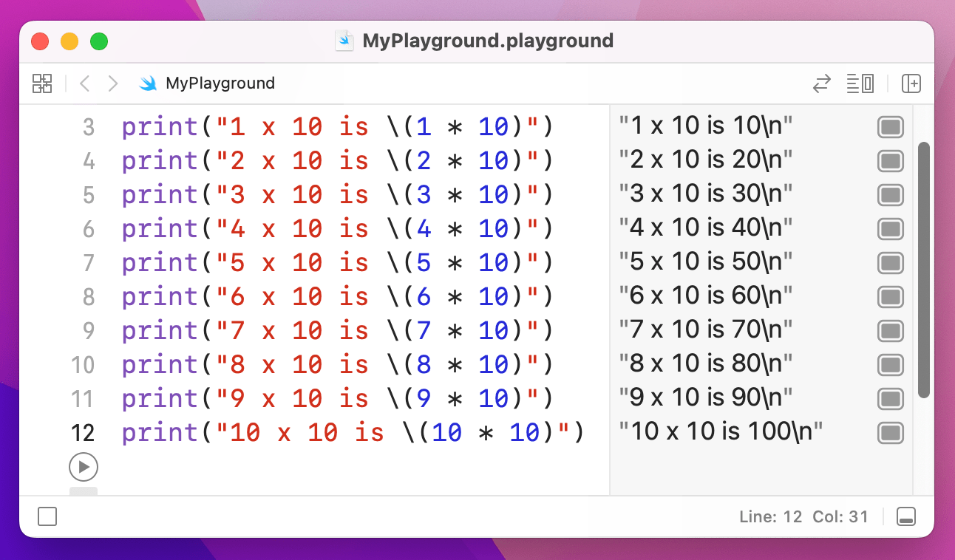Click the back navigation chevron

click(x=84, y=83)
